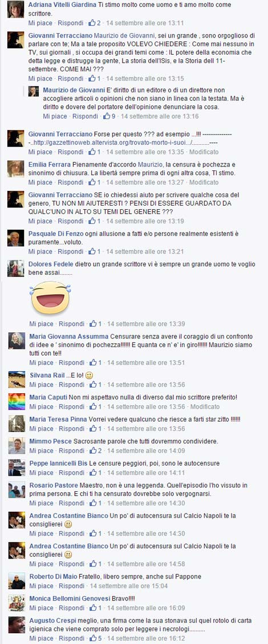The width and height of the screenshot is (268, 644).
Task: View the 9 likes on Maurizio de Giovanni's reply
Action: (x=109, y=116)
